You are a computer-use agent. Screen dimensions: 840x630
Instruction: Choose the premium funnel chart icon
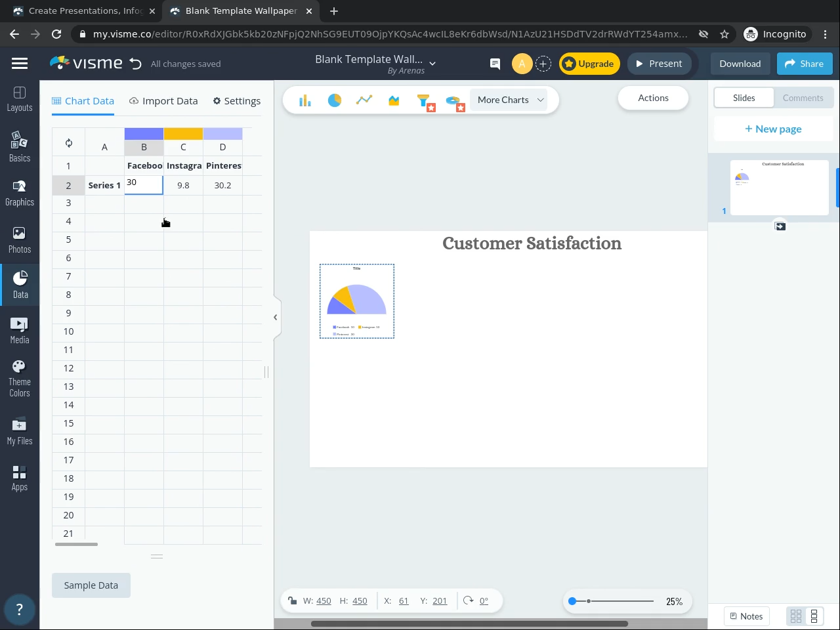pos(425,101)
